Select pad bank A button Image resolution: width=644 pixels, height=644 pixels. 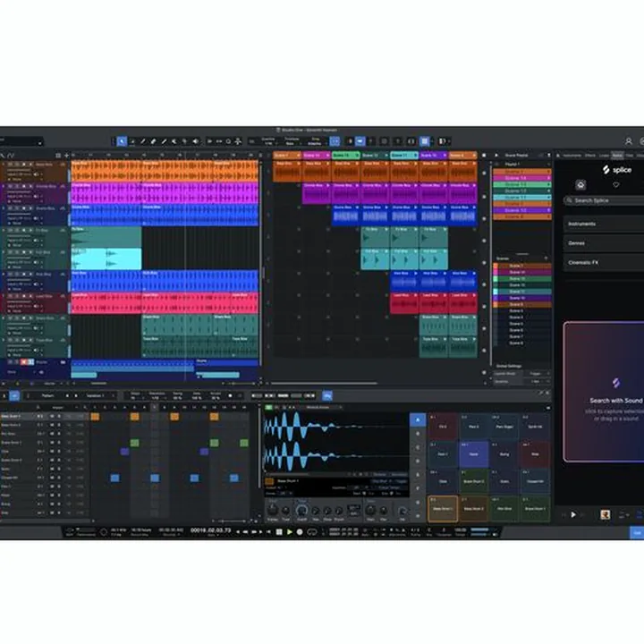418,419
